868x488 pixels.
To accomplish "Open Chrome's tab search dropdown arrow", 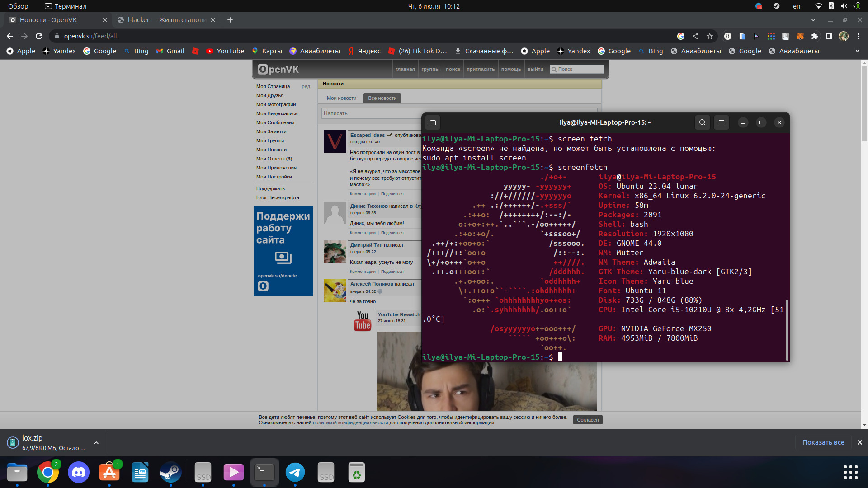I will [x=813, y=20].
